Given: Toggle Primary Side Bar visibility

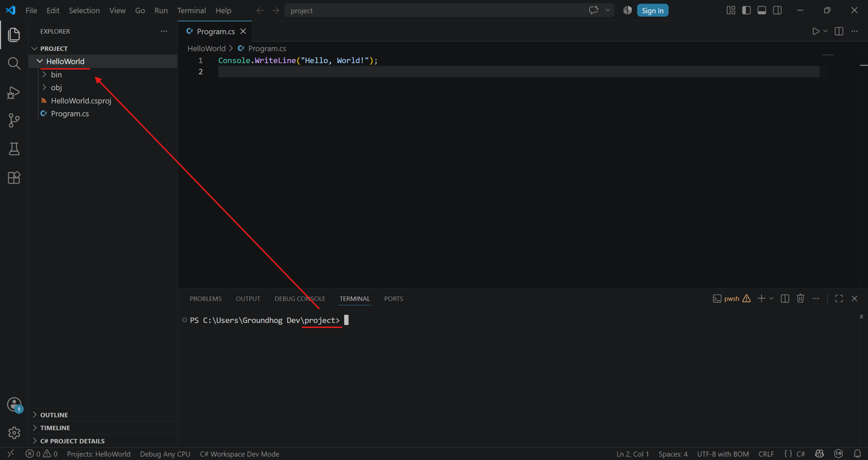Looking at the screenshot, I should click(746, 10).
